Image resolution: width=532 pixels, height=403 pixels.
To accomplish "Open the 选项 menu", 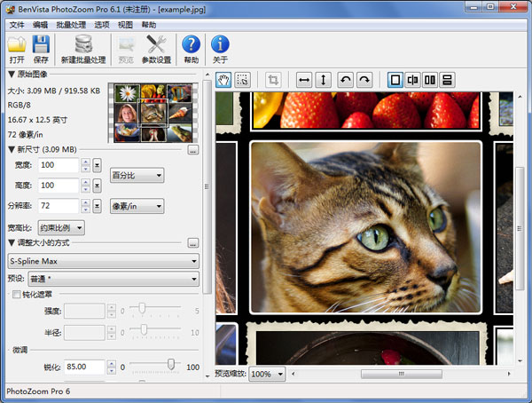I will pos(102,25).
